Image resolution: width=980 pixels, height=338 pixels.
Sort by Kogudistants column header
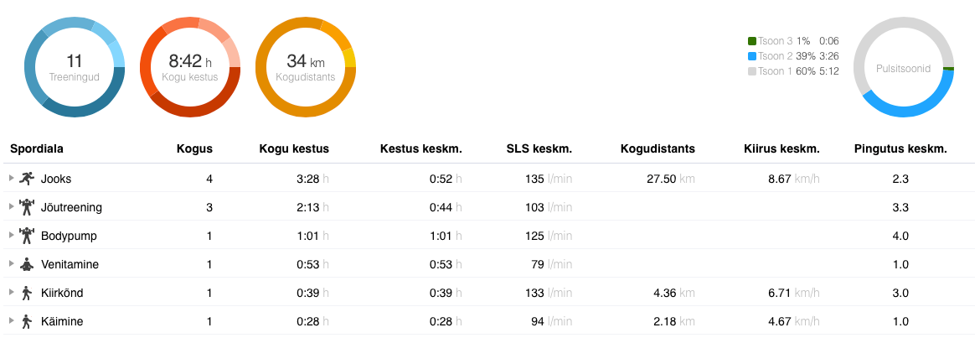click(658, 149)
